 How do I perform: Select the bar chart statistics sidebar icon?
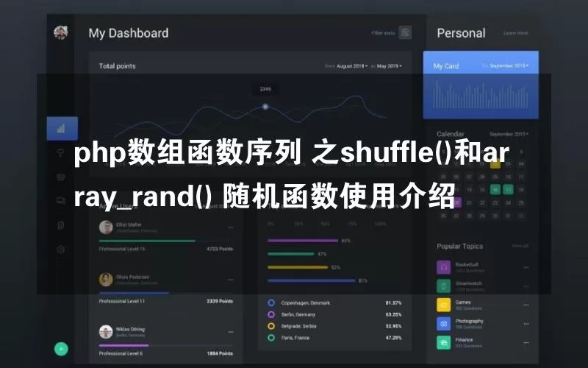(61, 129)
